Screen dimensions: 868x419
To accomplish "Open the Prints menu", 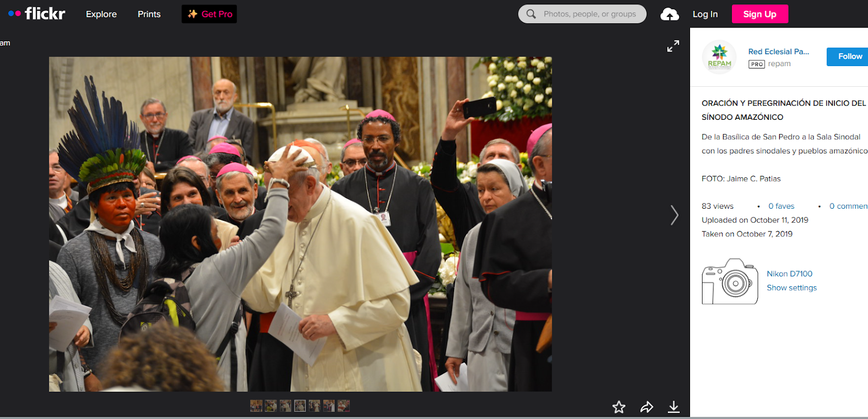I will pos(149,14).
